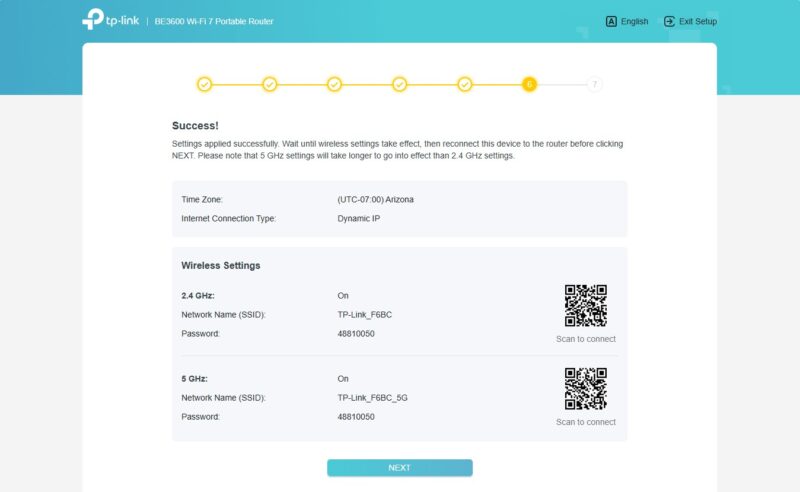The image size is (800, 492).
Task: Select the TP-Link_F6BC network name
Action: pos(365,315)
